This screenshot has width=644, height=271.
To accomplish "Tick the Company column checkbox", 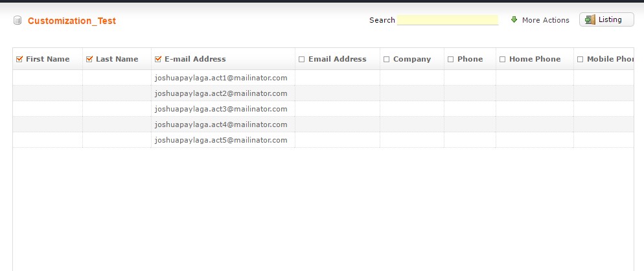I will (x=387, y=60).
